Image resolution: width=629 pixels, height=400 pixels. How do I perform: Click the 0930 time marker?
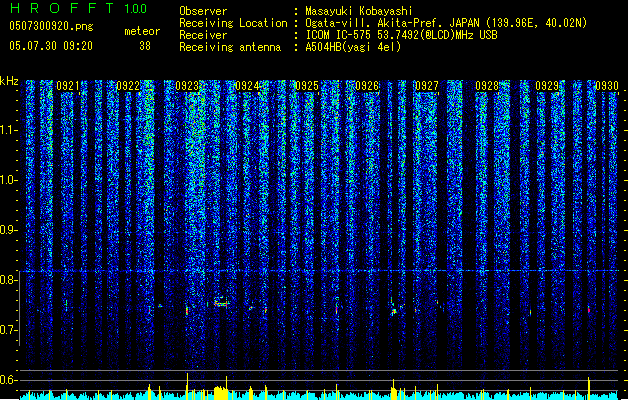pyautogui.click(x=607, y=86)
